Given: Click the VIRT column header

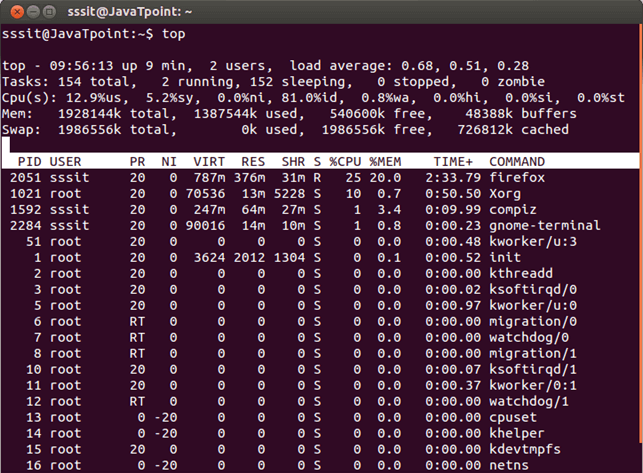Looking at the screenshot, I should (x=209, y=162).
